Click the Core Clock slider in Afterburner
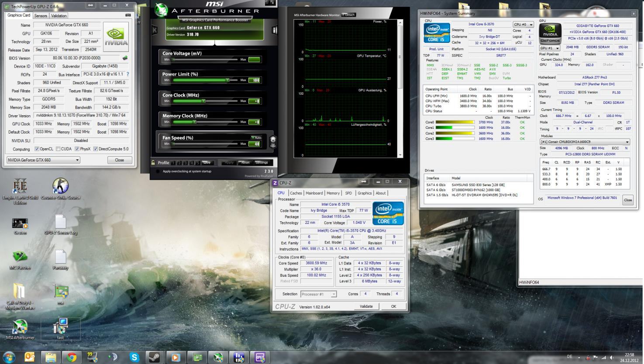 click(205, 101)
